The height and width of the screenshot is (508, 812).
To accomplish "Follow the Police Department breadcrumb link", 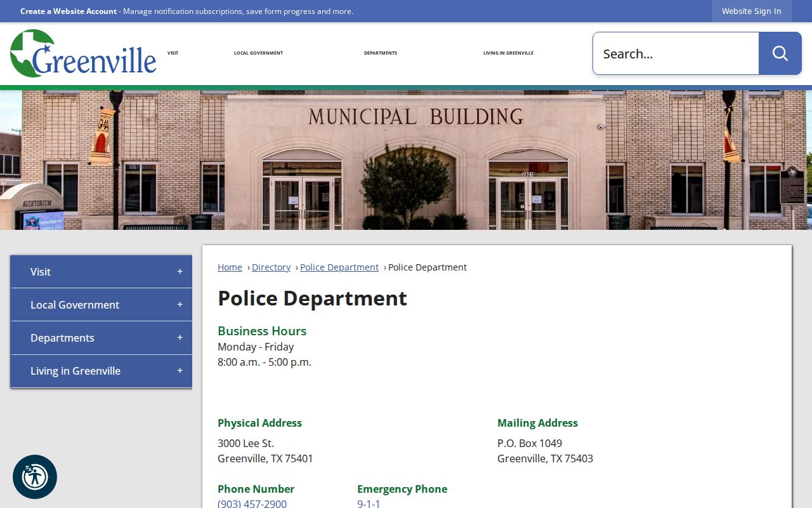I will coord(339,267).
